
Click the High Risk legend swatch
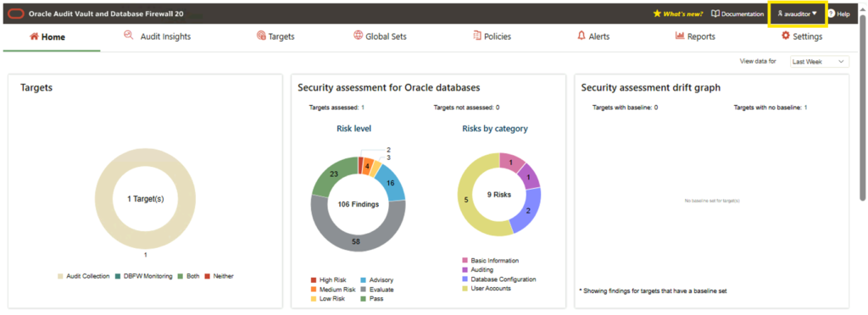(x=314, y=280)
